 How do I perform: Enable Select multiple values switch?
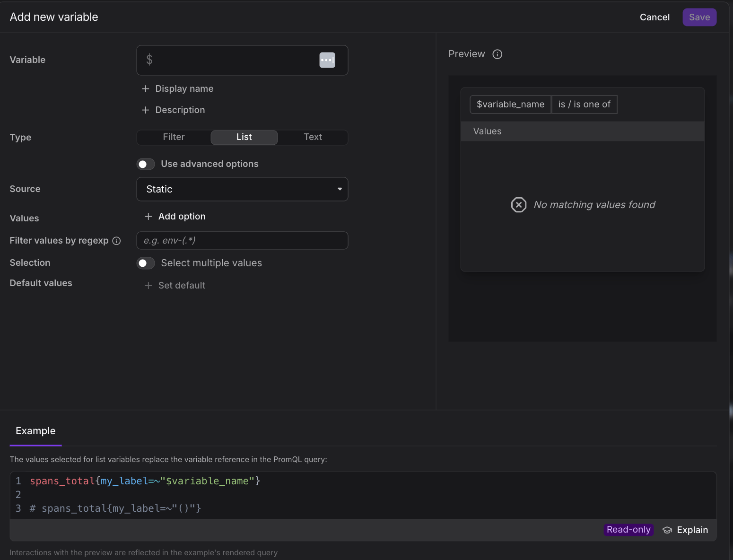point(146,263)
